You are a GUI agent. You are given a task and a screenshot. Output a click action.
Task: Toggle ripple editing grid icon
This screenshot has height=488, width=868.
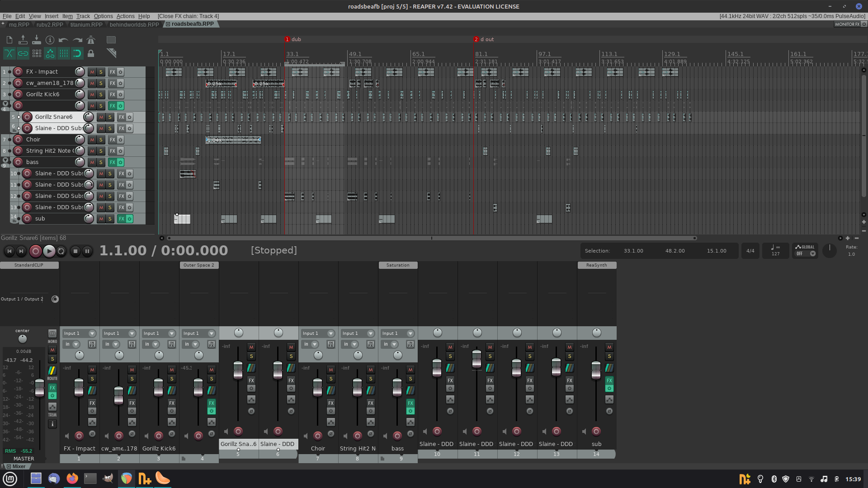coord(37,54)
